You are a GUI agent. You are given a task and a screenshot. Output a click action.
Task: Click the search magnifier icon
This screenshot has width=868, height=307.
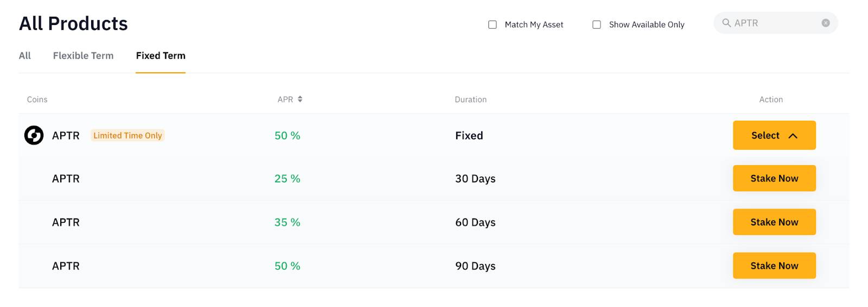click(x=726, y=23)
